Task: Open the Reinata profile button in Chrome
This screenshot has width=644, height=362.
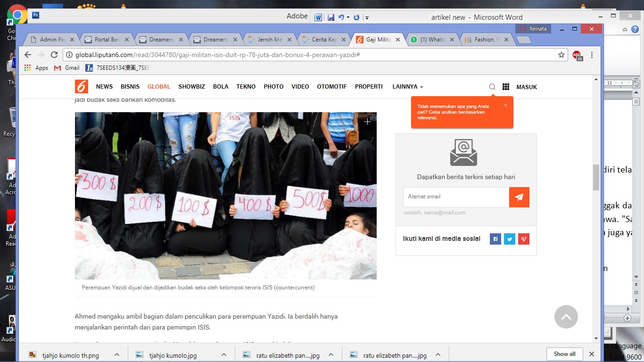Action: 533,29
